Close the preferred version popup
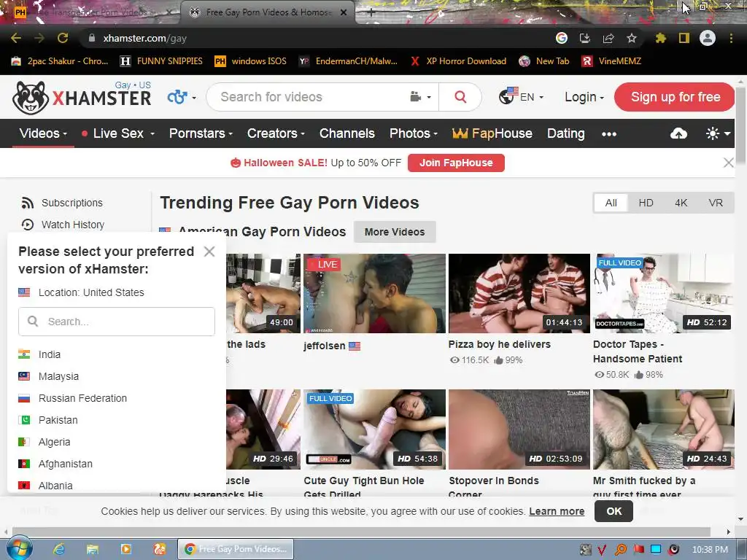Image resolution: width=747 pixels, height=560 pixels. [209, 252]
